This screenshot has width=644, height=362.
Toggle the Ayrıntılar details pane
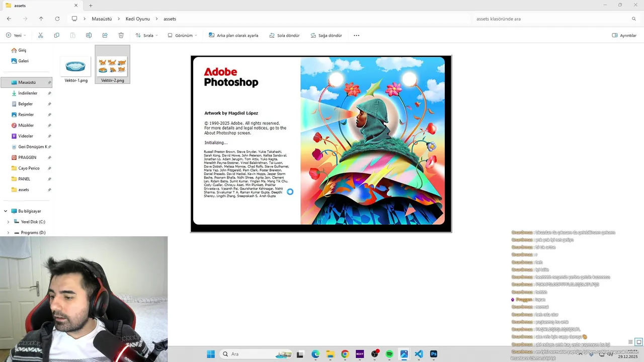pyautogui.click(x=624, y=36)
